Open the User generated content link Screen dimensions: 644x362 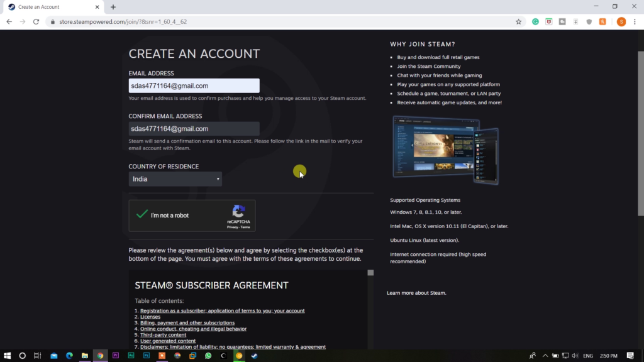click(167, 341)
